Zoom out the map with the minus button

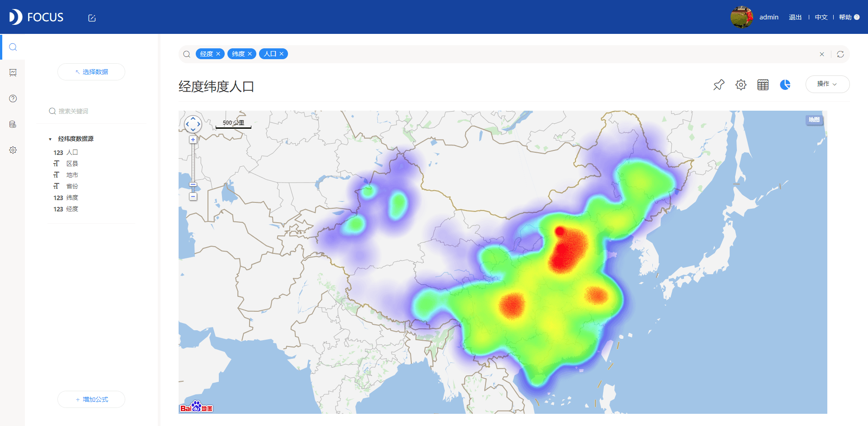[193, 197]
